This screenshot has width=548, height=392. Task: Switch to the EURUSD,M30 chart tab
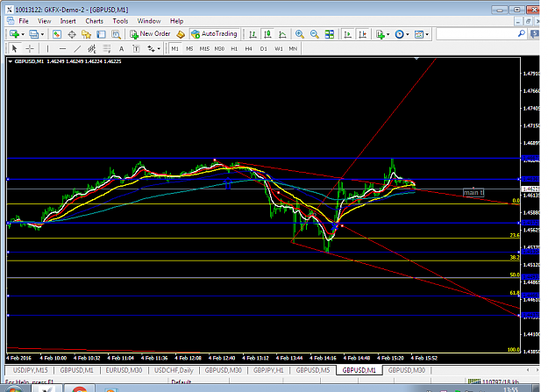click(124, 370)
